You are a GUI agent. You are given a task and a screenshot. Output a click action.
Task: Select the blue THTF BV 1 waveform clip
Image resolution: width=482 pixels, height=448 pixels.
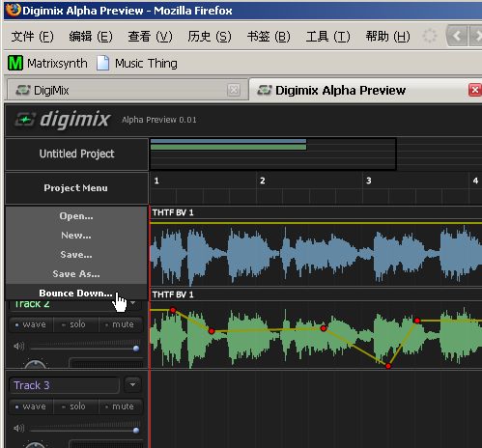316,254
